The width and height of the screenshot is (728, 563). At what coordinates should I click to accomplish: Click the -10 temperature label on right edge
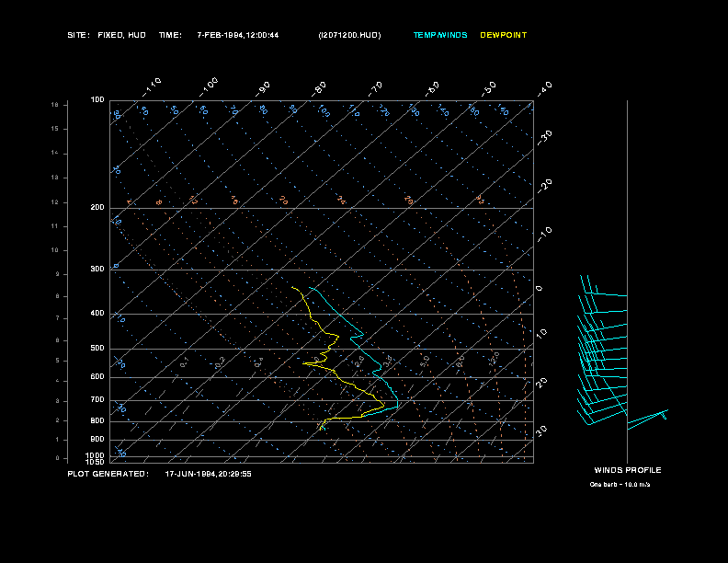tap(544, 235)
